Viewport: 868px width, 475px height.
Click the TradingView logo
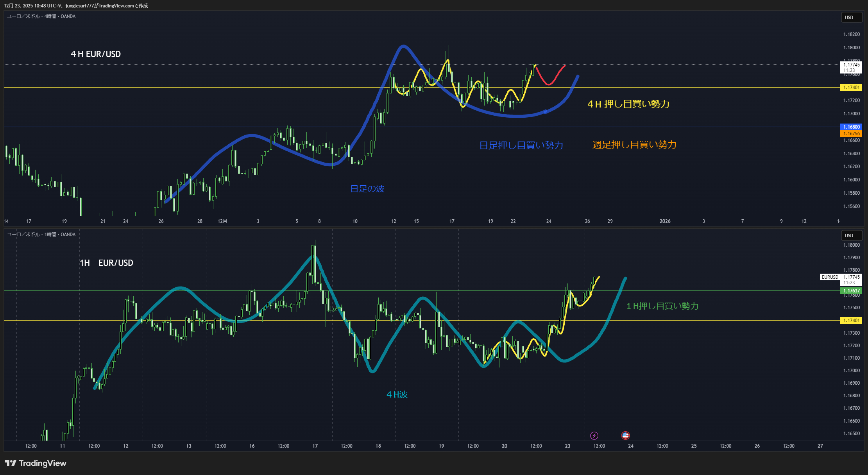(x=36, y=463)
